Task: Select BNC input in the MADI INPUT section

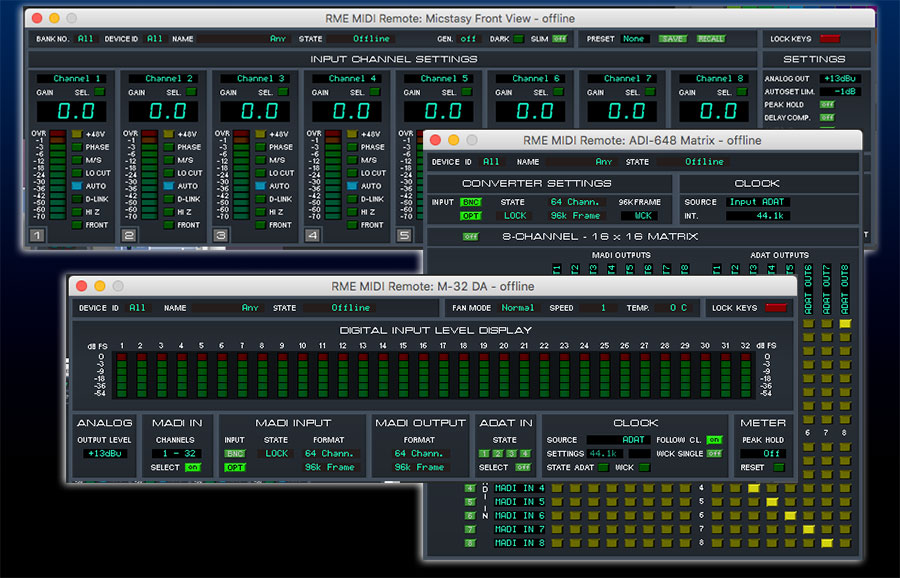Action: tap(235, 454)
